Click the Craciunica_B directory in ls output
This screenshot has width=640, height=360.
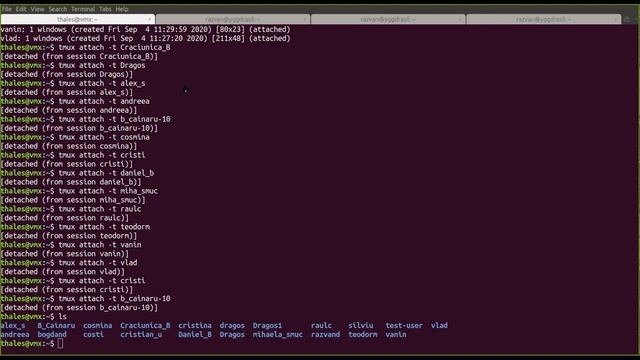tap(145, 326)
